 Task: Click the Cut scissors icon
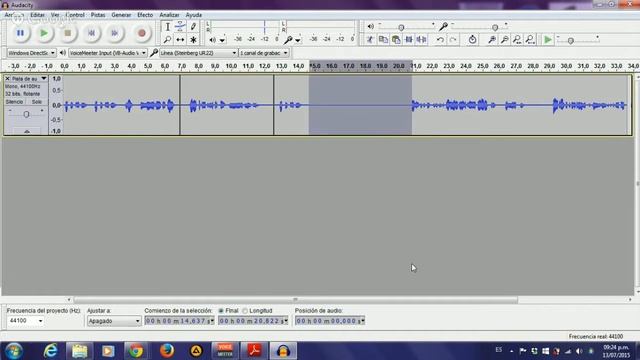coord(370,40)
